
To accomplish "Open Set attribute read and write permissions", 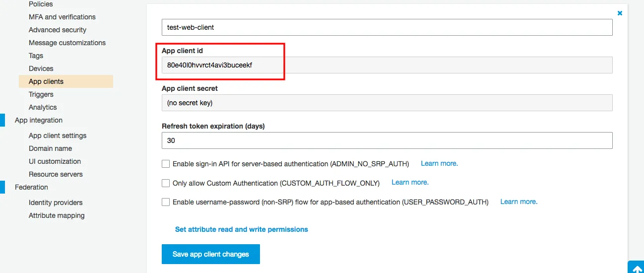I will (242, 229).
